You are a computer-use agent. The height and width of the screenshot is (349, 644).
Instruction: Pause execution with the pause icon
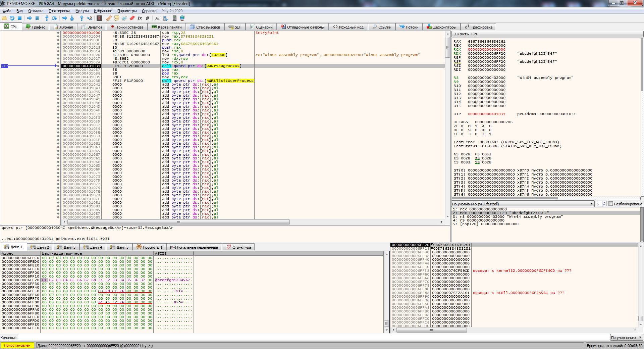point(37,18)
